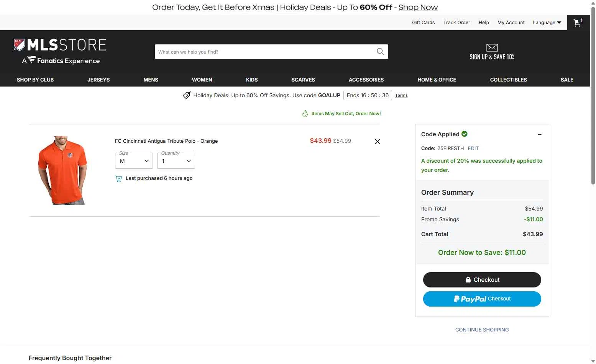Viewport: 596px width, 364px height.
Task: Open My Account
Action: (x=511, y=23)
